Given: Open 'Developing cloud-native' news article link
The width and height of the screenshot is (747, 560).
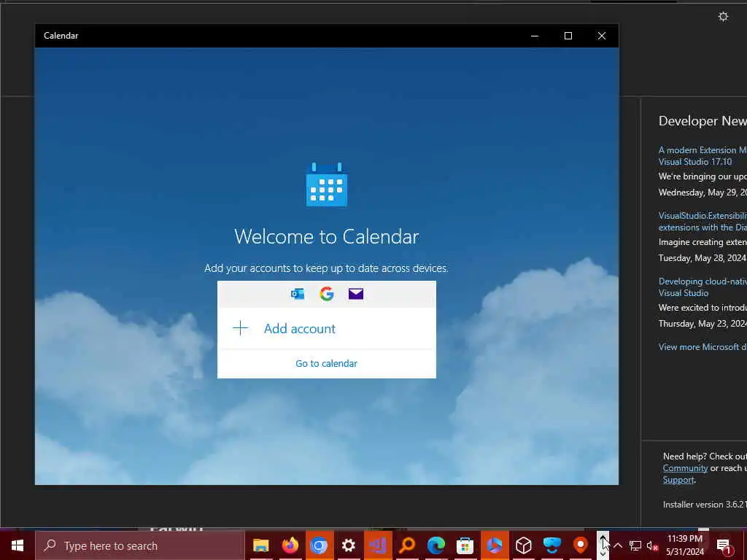Looking at the screenshot, I should [x=703, y=287].
